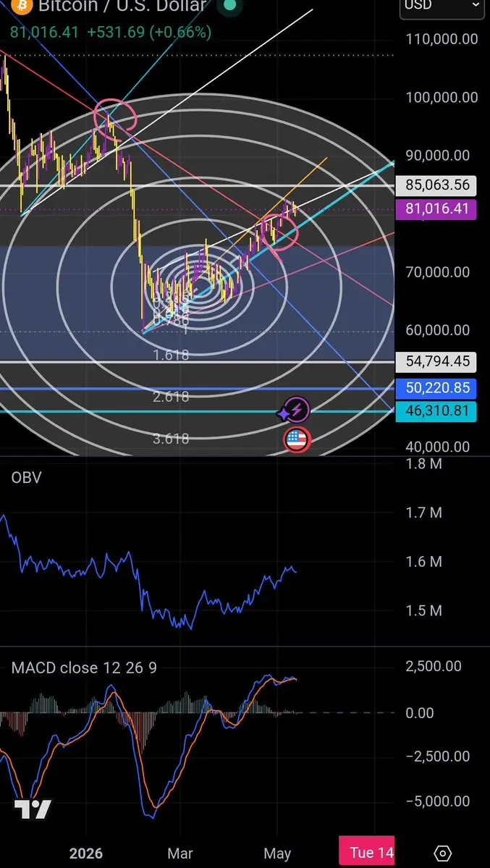Open the chart settings hexagon icon
Viewport: 490px width, 868px height.
tap(443, 853)
